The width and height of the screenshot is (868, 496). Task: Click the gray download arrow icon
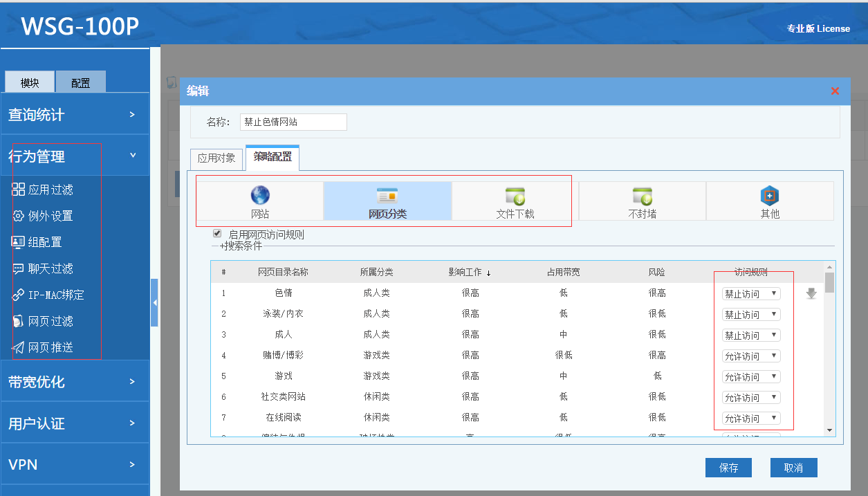pyautogui.click(x=811, y=294)
